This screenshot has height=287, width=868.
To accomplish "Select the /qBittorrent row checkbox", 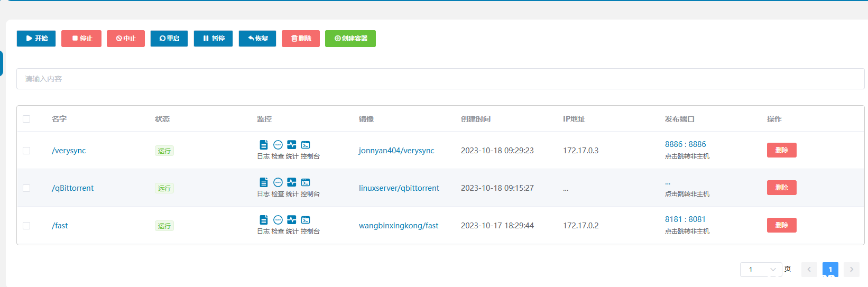I will [26, 188].
